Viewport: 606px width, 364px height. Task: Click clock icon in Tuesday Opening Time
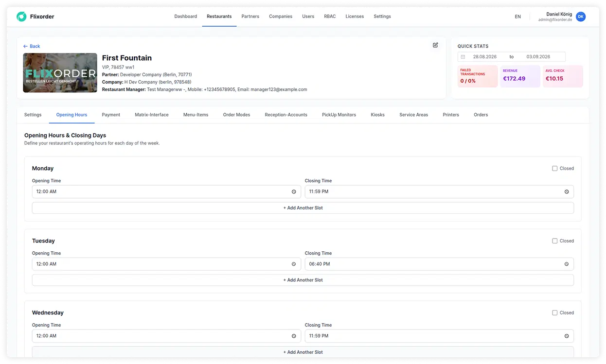coord(294,264)
